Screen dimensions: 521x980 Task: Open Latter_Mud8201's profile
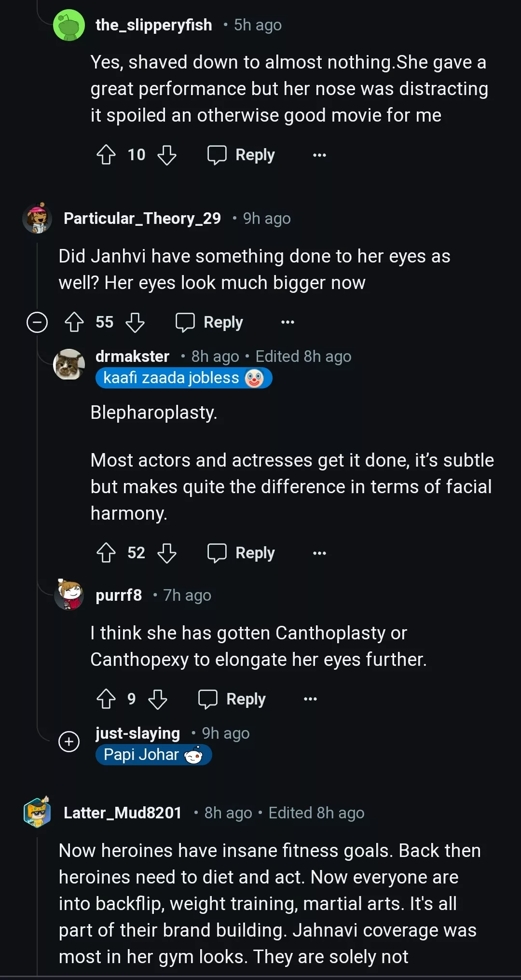click(x=123, y=813)
